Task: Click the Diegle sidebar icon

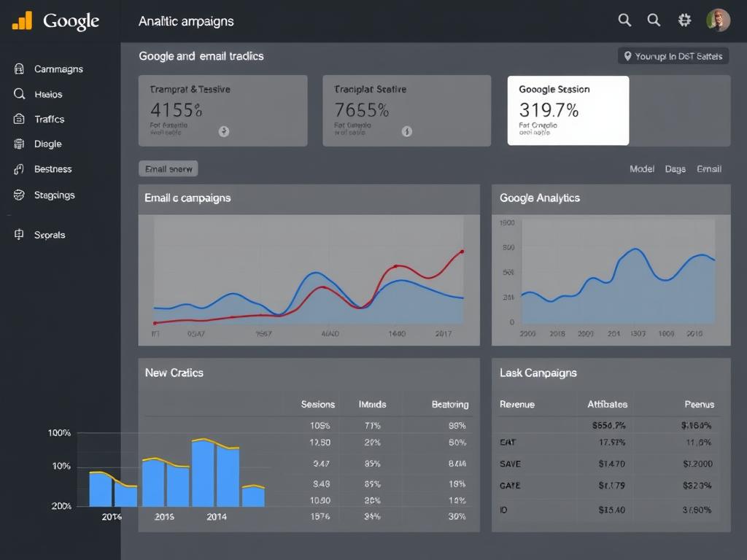Action: 19,144
